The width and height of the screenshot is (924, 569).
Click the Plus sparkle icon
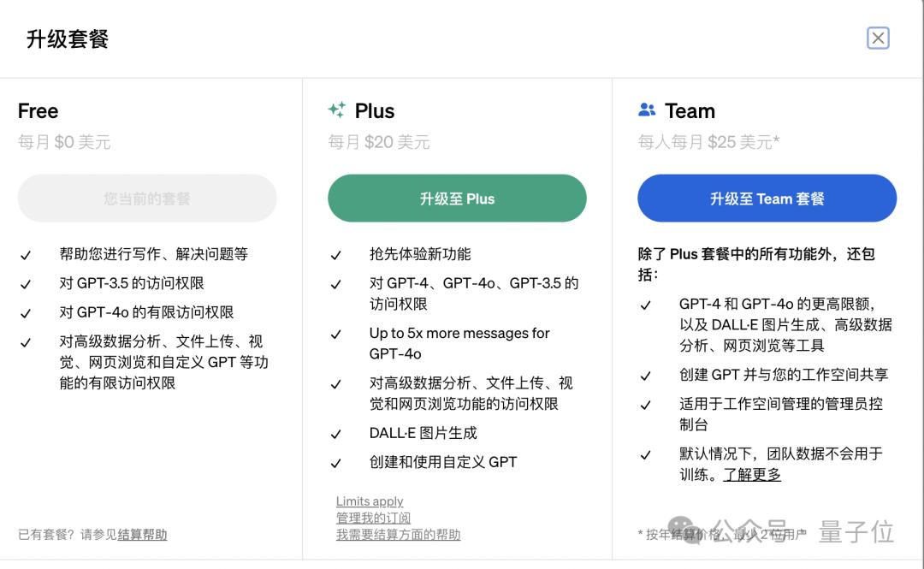(x=337, y=110)
